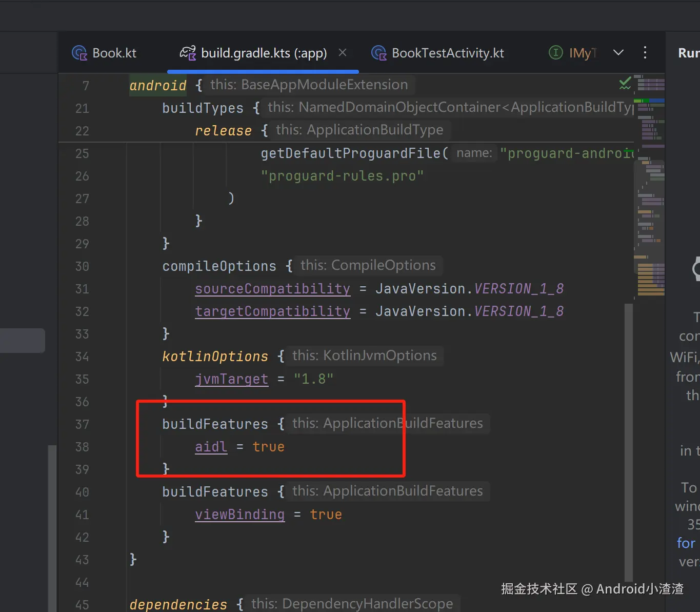Open the partially visible IMyT interface tab
The image size is (700, 612).
pos(573,53)
